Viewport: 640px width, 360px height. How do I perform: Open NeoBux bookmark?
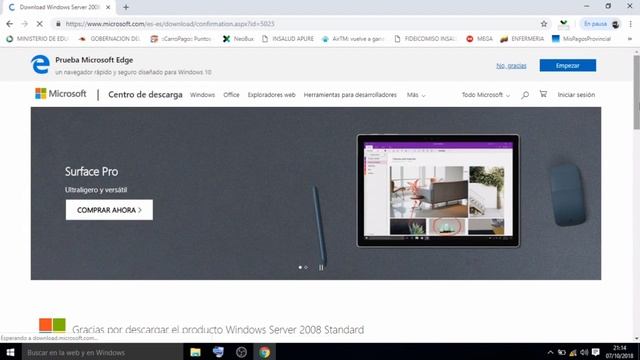coord(238,39)
